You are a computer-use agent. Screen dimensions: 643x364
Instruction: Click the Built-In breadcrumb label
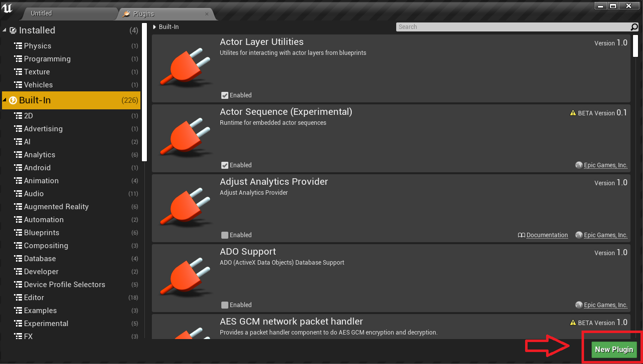[x=168, y=27]
